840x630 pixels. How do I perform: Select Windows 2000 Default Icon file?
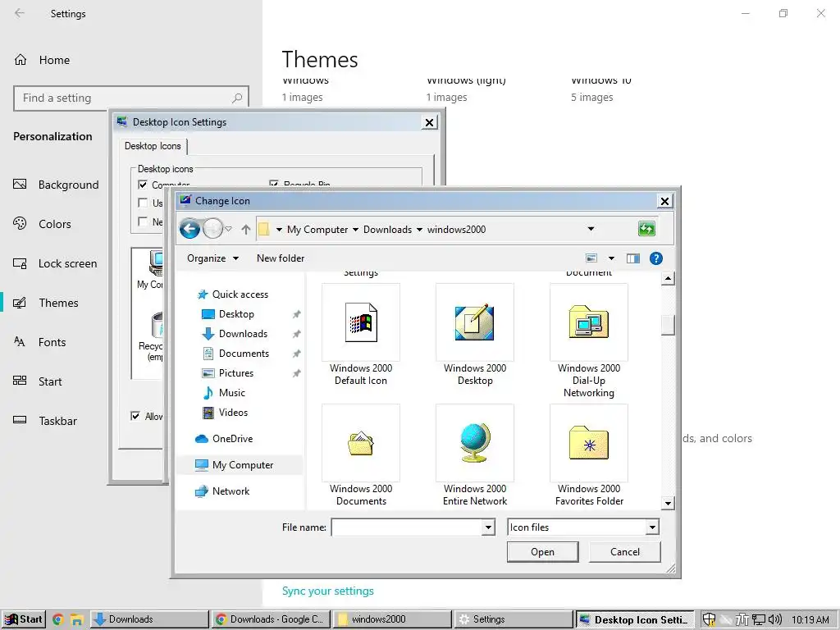[x=361, y=336]
